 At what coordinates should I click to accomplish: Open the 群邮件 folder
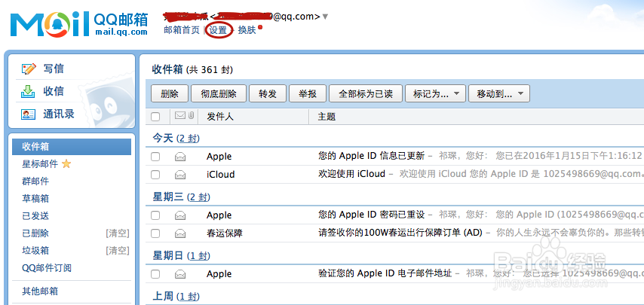coord(35,181)
